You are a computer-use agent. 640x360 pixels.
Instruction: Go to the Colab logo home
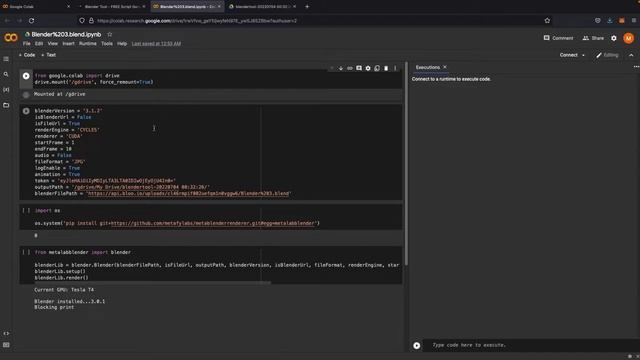tap(11, 38)
